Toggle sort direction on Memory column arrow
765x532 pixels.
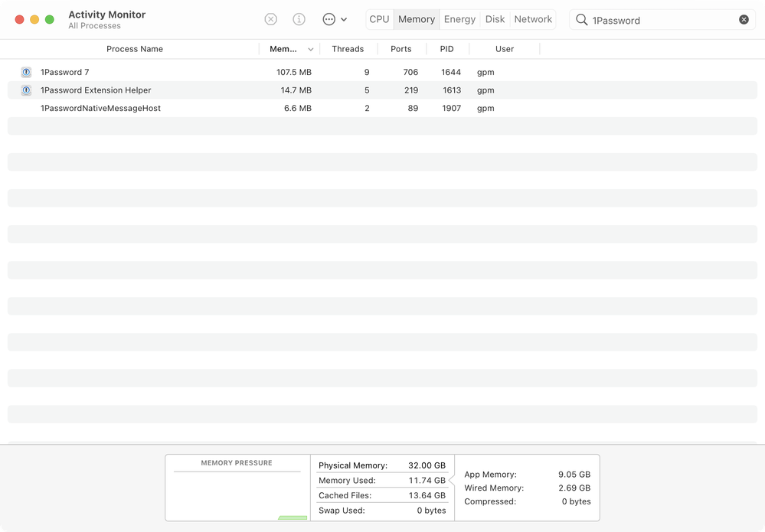click(310, 49)
